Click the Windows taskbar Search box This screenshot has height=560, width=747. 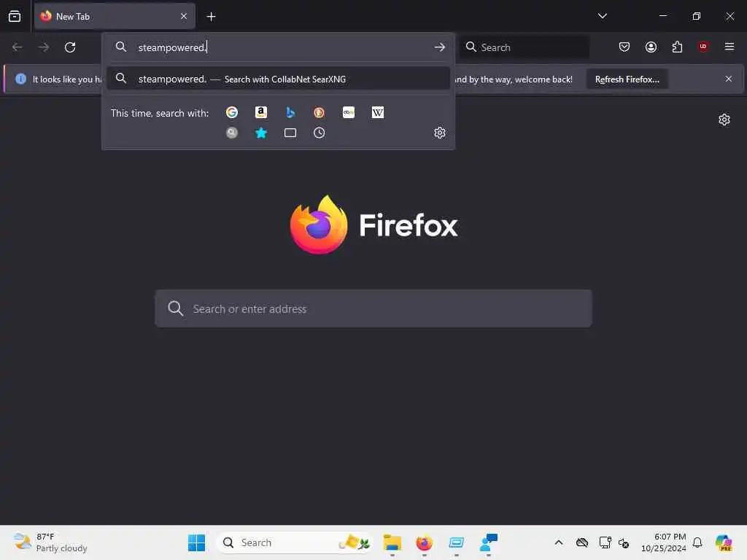(x=295, y=542)
